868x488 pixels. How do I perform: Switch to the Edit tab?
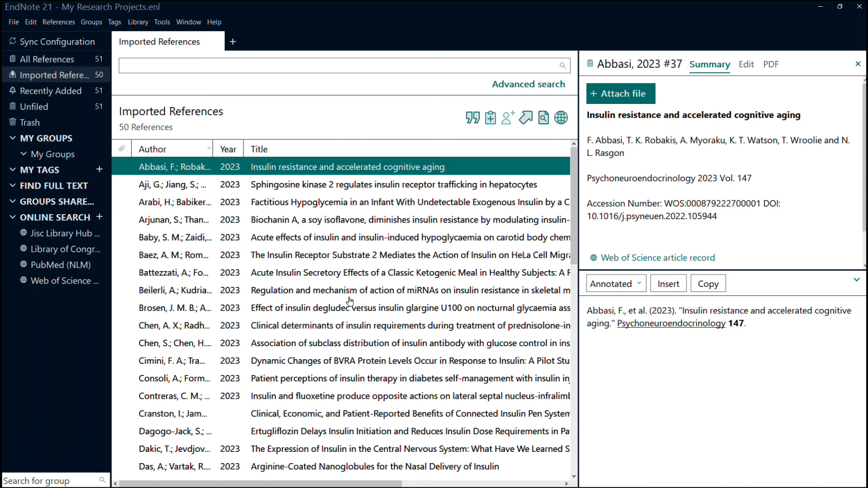(746, 64)
